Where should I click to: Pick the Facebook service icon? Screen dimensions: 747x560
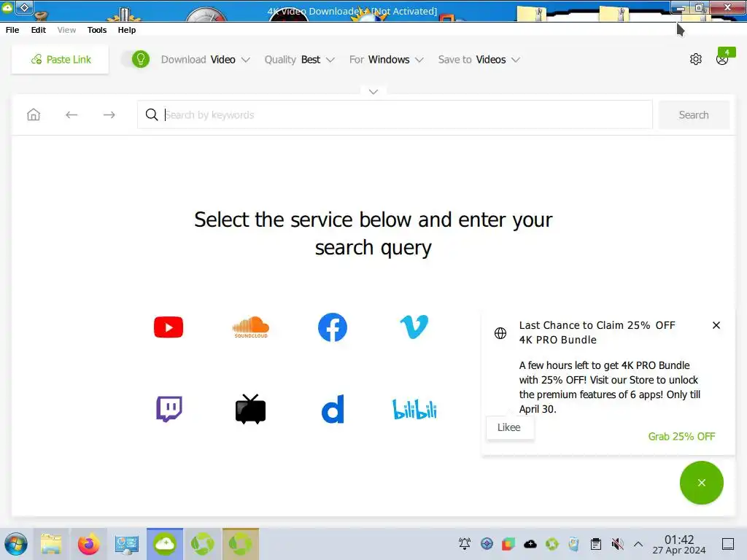[x=333, y=327]
